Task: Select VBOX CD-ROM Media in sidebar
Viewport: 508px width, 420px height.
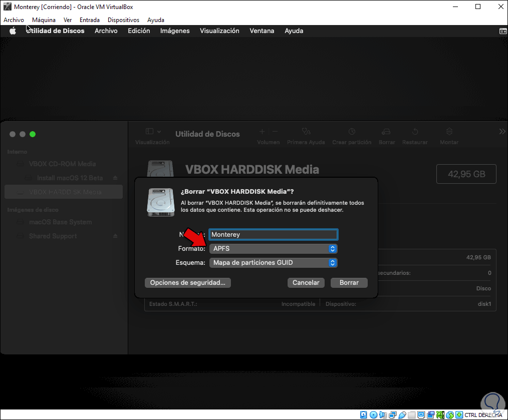Action: tap(62, 164)
